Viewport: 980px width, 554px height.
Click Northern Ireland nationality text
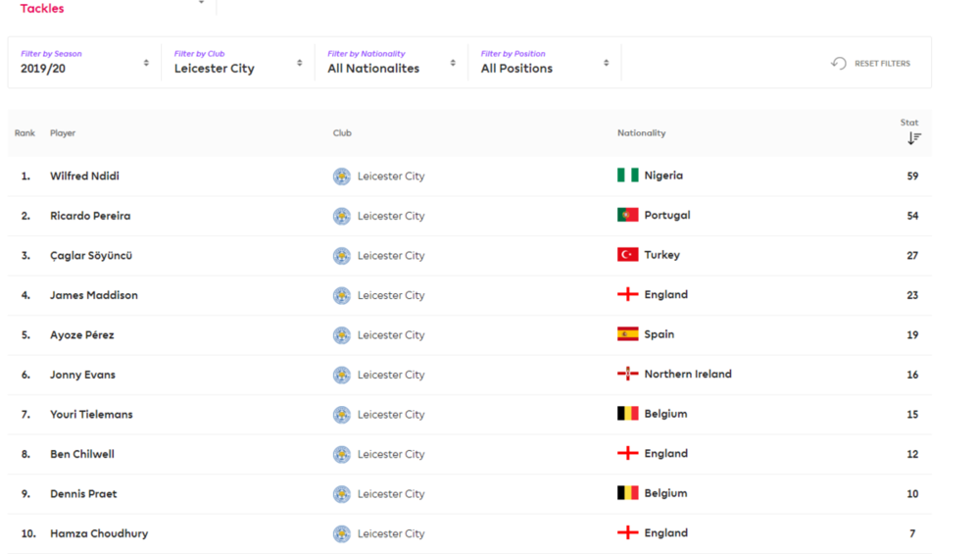click(688, 374)
